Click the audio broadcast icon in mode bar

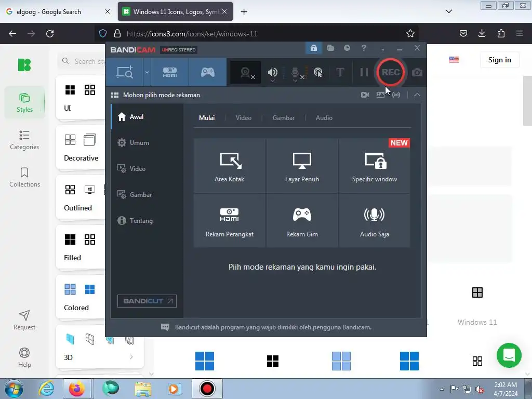(x=396, y=95)
